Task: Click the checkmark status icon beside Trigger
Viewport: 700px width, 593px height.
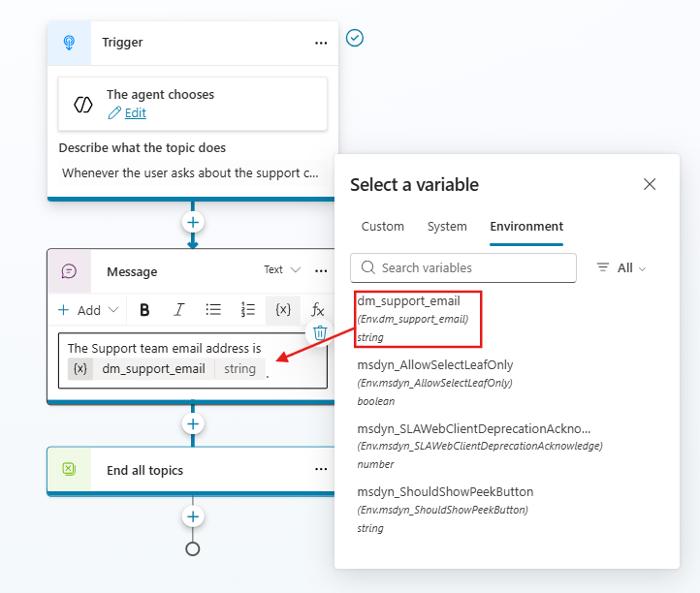Action: tap(355, 38)
